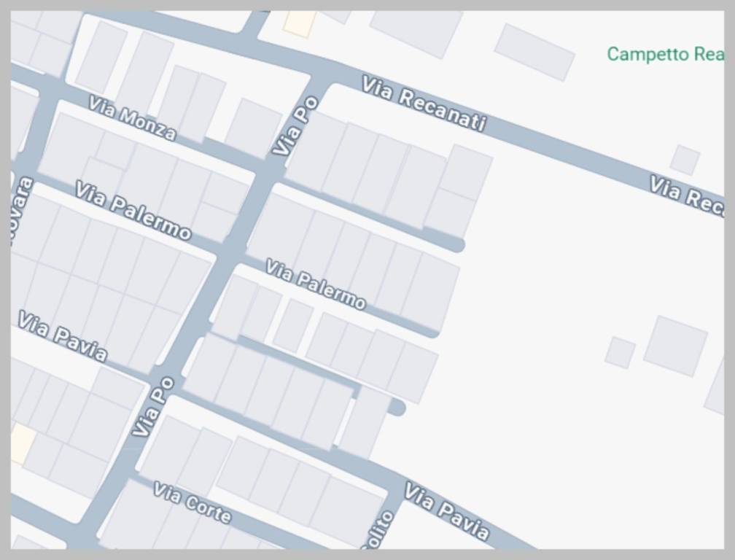This screenshot has width=735, height=560.
Task: Select the small isolated building below Via Recanati
Action: tap(685, 160)
